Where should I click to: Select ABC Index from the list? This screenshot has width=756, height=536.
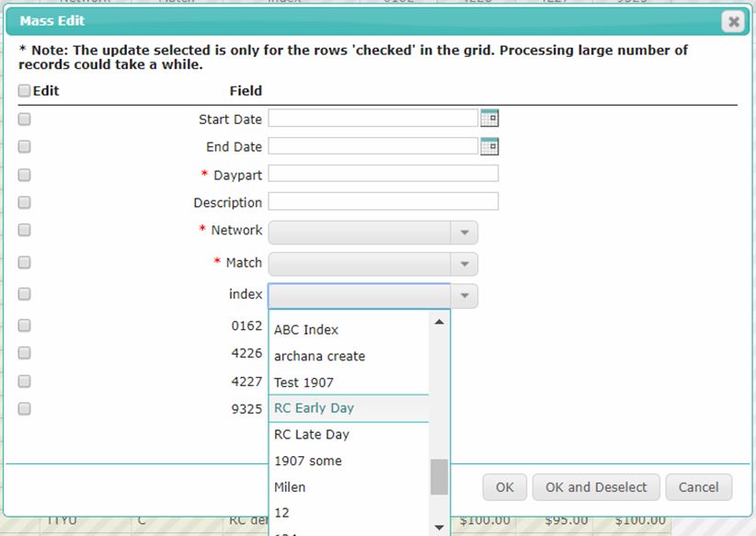pos(349,330)
